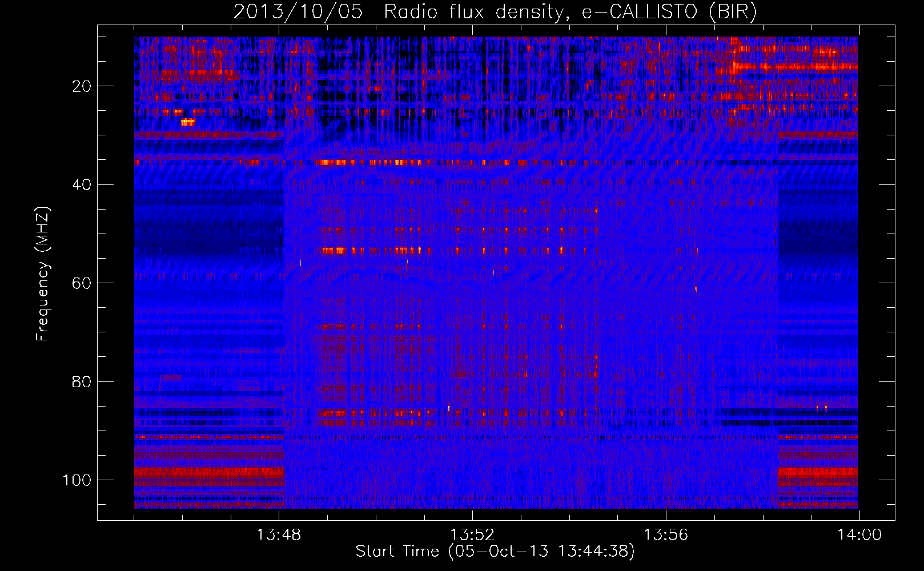Click the '80' frequency tick label
This screenshot has width=924, height=571.
(x=82, y=381)
